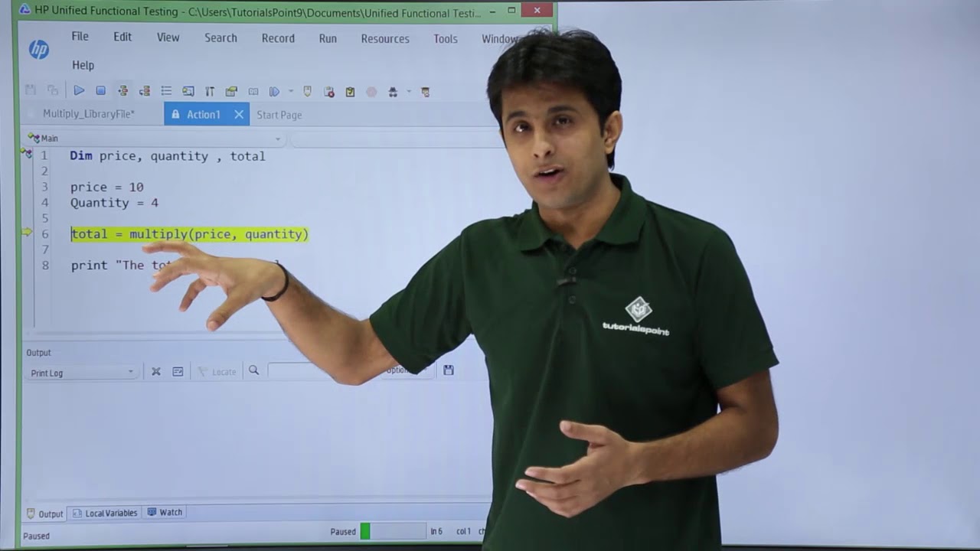The height and width of the screenshot is (551, 980).
Task: Click the blue Run (play) toolbar icon
Action: coord(79,91)
